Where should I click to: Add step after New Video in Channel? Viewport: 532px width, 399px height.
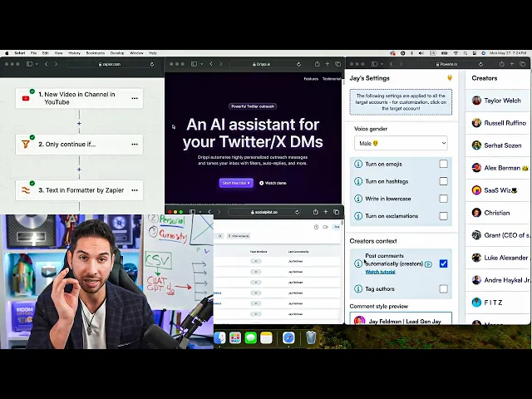79,124
